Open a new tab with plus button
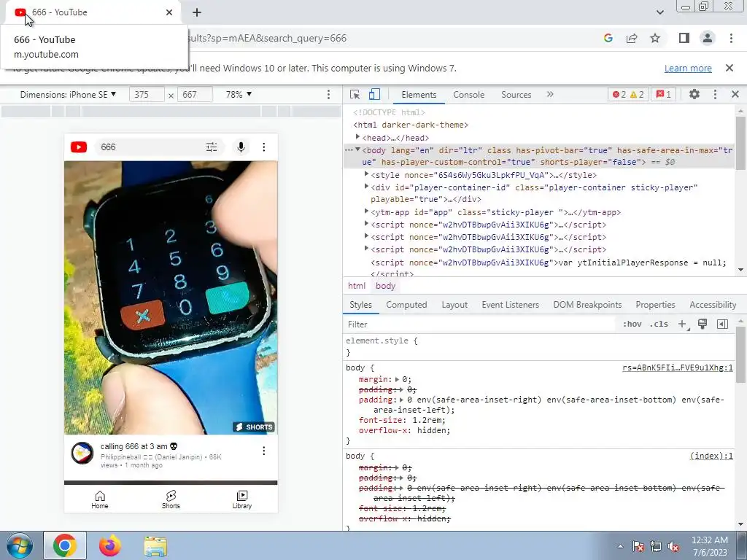747x560 pixels. click(x=197, y=12)
